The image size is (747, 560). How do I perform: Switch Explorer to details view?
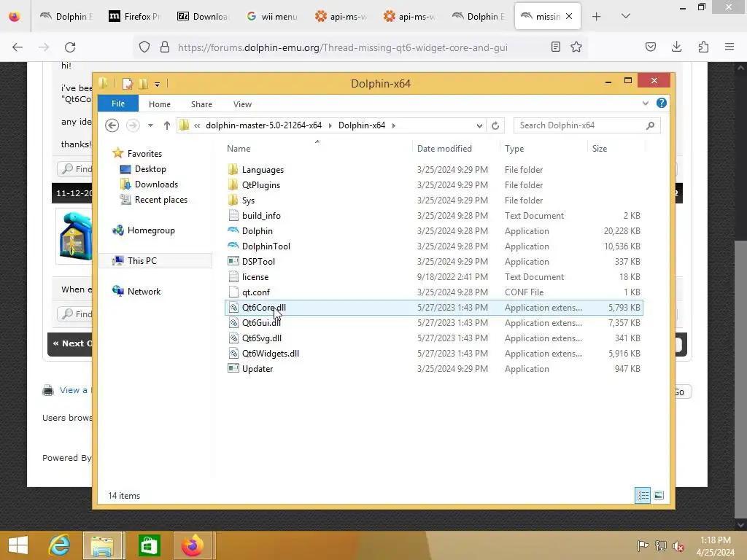(x=642, y=495)
